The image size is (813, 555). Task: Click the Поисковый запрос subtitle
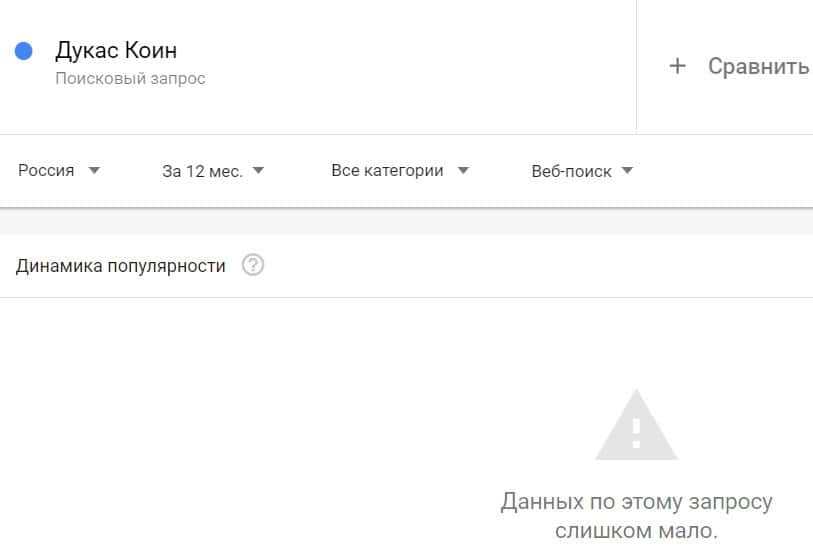130,78
